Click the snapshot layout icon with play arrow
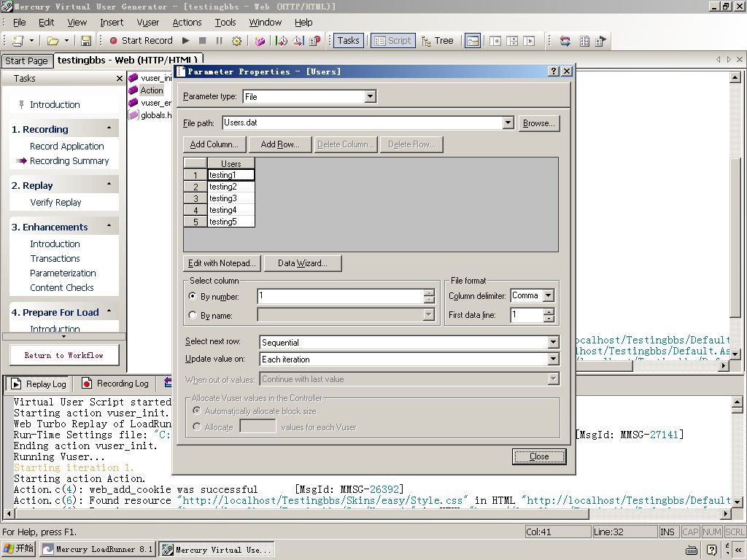The width and height of the screenshot is (747, 560). (x=530, y=41)
